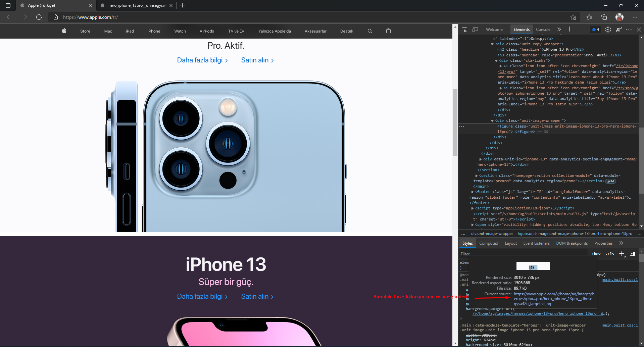Viewport: 644px width, 347px height.
Task: Open the Favorites list
Action: [x=589, y=17]
